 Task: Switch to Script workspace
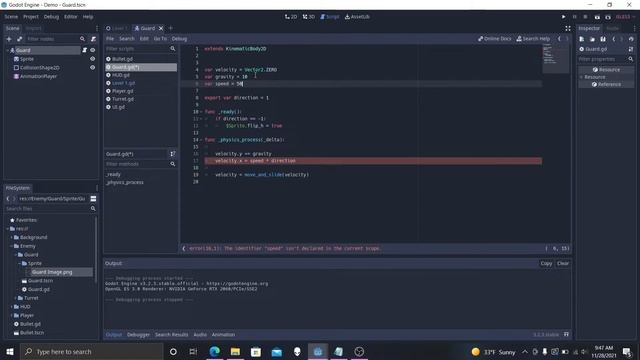click(x=330, y=17)
